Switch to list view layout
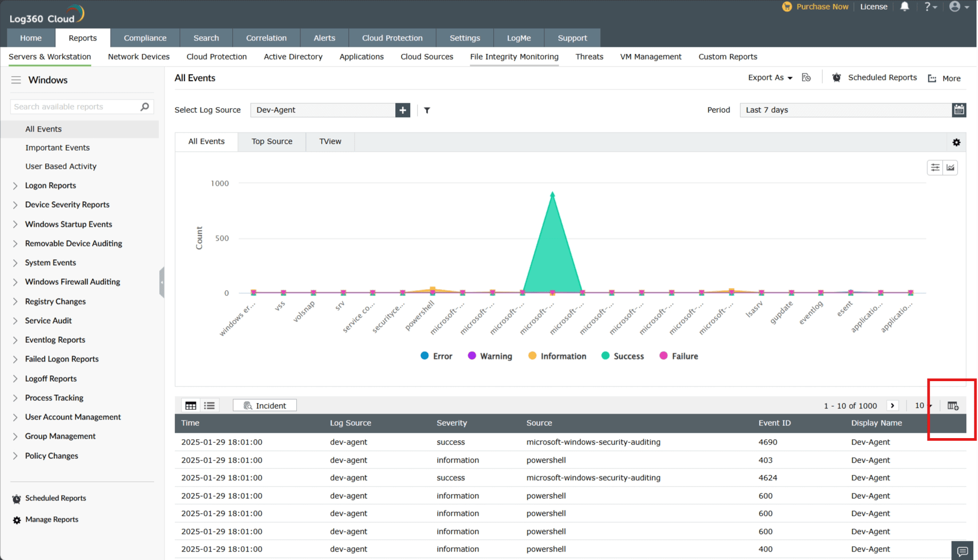Image resolution: width=978 pixels, height=560 pixels. click(209, 406)
